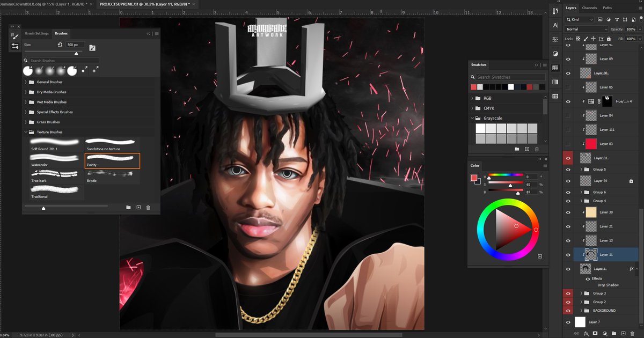Hide the BACKGROUND group via its eye icon

pyautogui.click(x=568, y=311)
